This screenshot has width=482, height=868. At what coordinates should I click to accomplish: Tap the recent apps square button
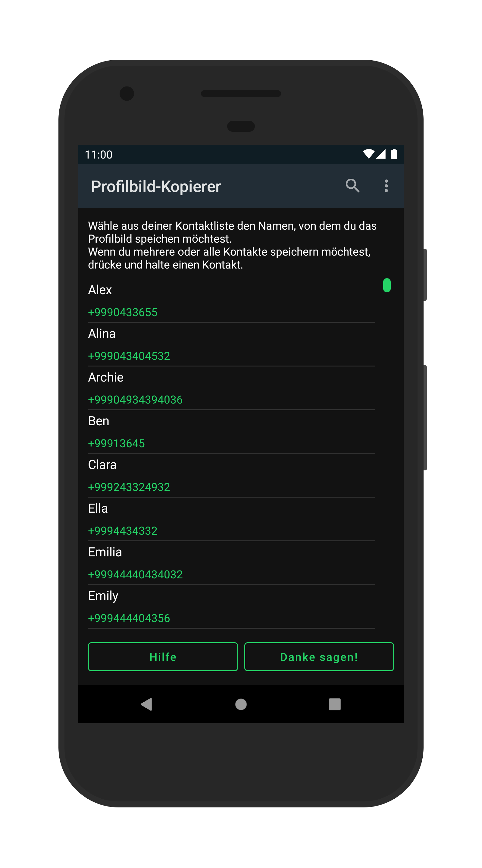334,704
